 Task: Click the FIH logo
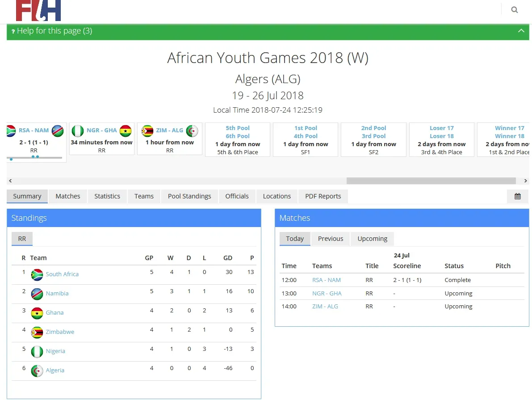click(38, 10)
